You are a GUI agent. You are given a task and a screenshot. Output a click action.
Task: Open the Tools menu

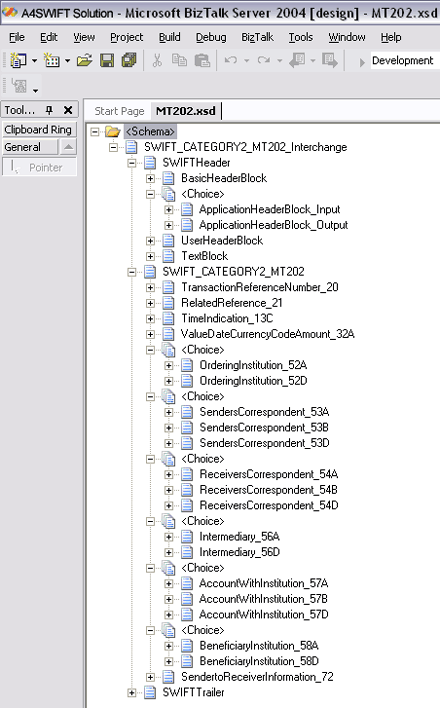(301, 37)
